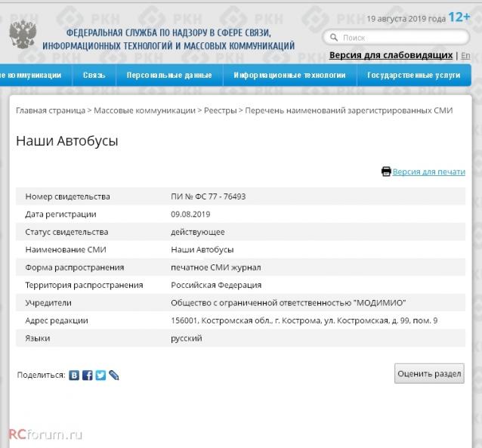Screen dimensions: 482x448
Task: Click the Оценить раздел button
Action: coord(429,374)
